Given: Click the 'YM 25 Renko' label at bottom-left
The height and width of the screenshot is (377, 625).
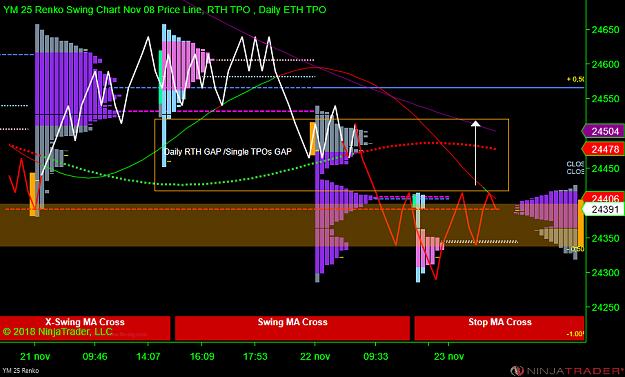Looking at the screenshot, I should [x=20, y=371].
